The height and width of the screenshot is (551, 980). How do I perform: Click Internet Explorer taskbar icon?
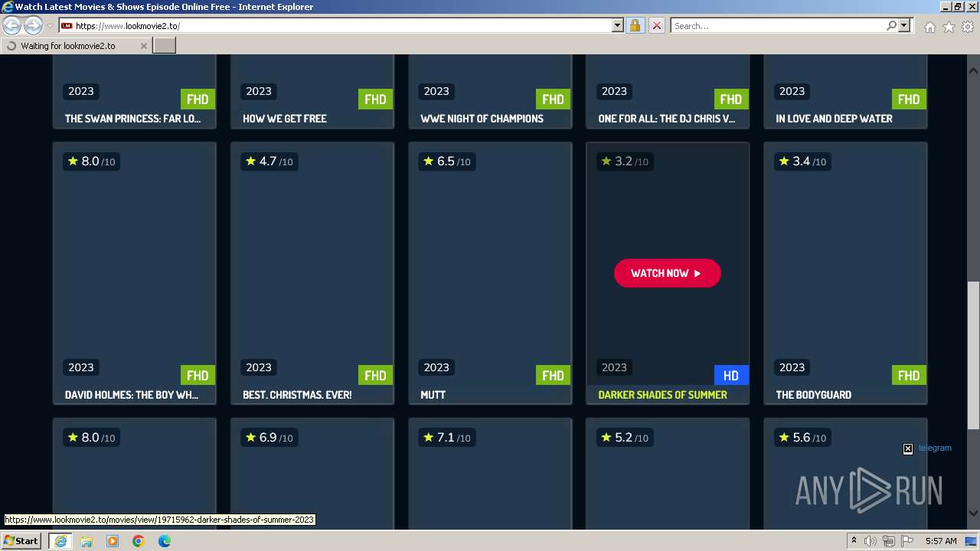click(x=60, y=541)
